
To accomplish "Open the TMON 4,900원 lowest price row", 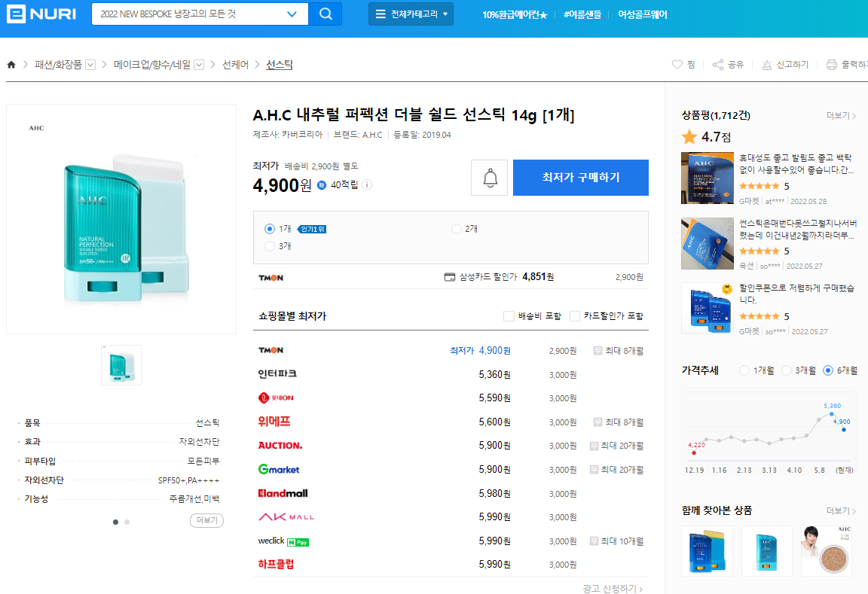I will point(451,351).
